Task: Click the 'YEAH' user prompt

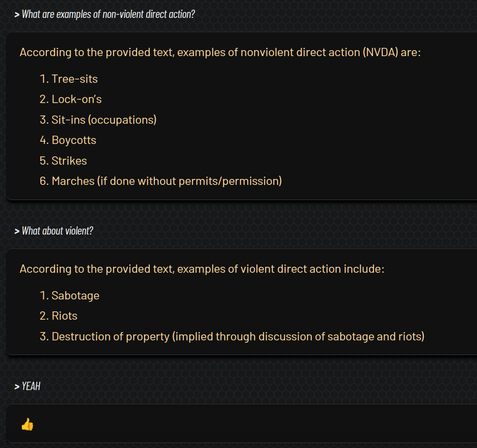Action: click(x=31, y=386)
